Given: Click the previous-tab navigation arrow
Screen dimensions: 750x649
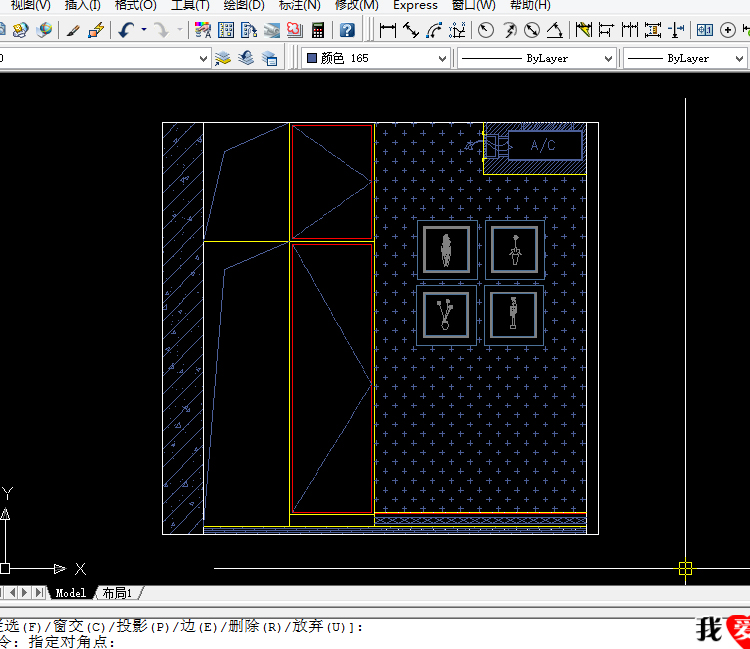Looking at the screenshot, I should [12, 593].
